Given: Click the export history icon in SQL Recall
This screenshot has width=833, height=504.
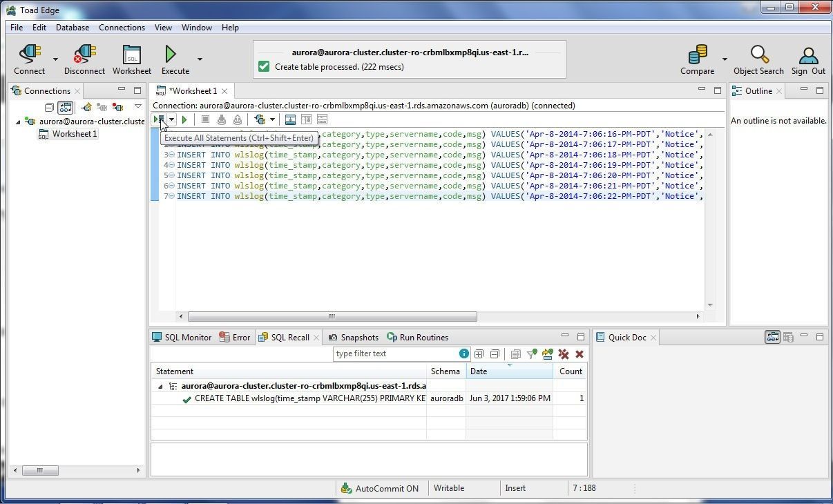Looking at the screenshot, I should point(548,354).
